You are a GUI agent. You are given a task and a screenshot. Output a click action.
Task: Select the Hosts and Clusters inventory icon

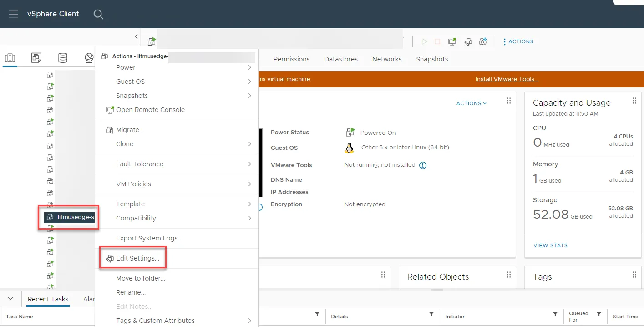click(x=10, y=58)
